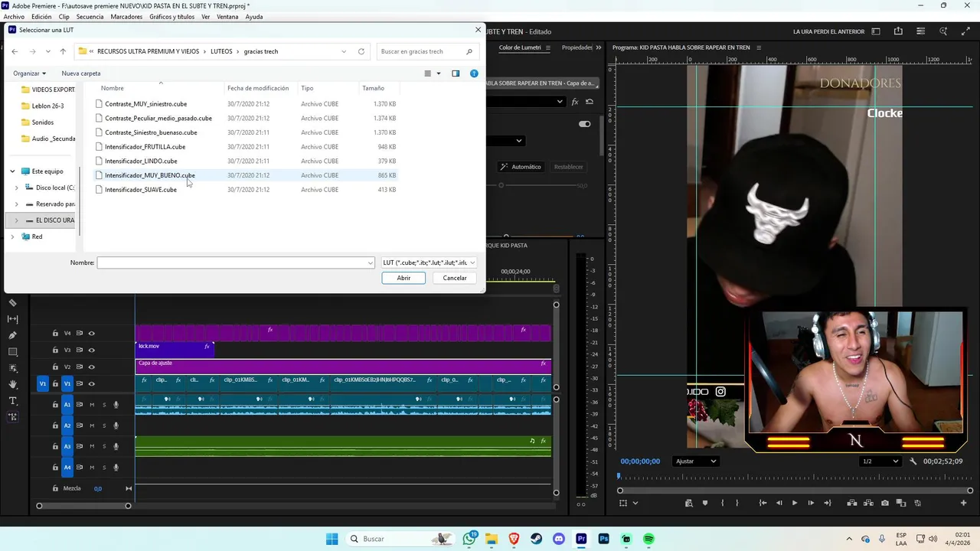The image size is (980, 551).
Task: Click Go to In point button
Action: (x=763, y=503)
